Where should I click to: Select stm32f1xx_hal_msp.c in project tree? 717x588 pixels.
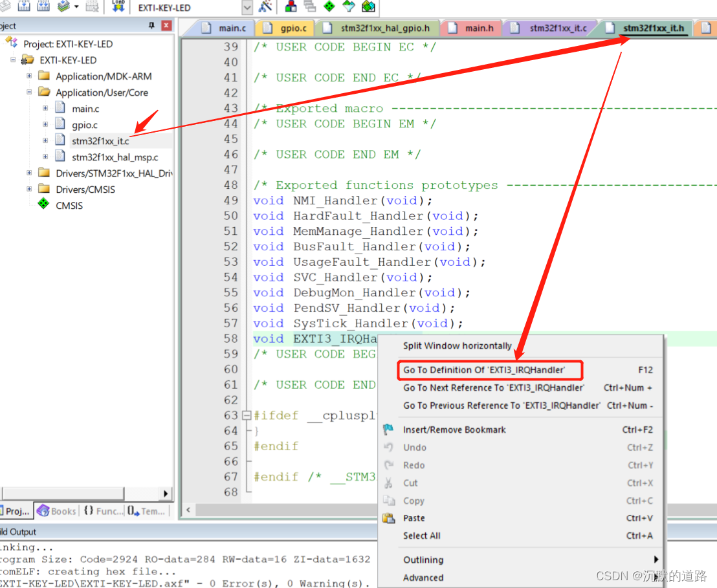[115, 157]
